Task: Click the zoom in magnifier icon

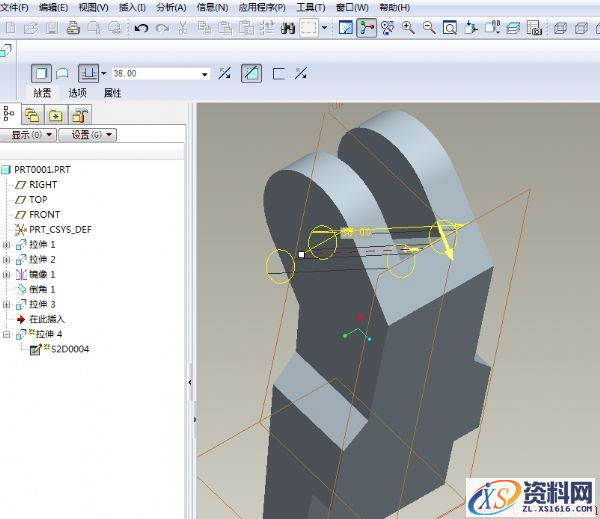Action: point(408,28)
